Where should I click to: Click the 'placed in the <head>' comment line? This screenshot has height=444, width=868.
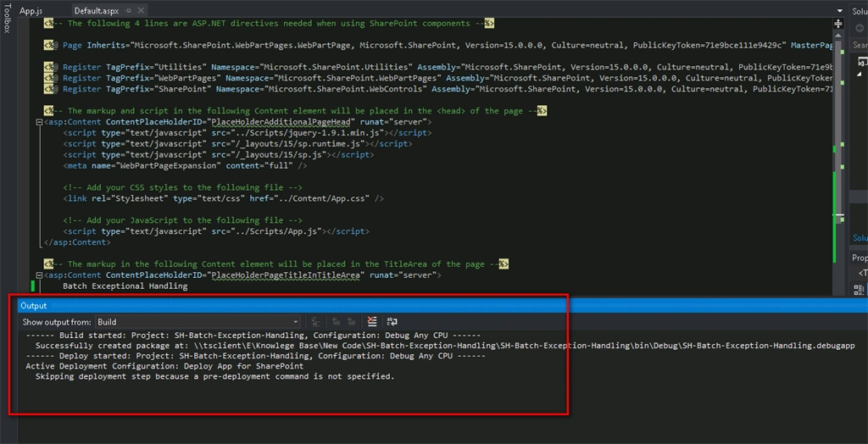tap(296, 111)
